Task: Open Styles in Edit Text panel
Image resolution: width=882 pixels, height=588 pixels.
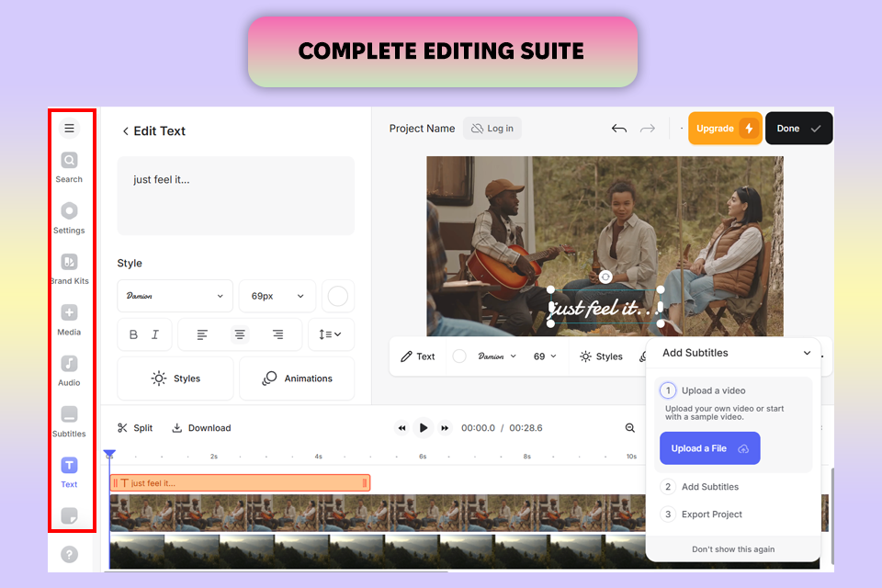Action: coord(175,379)
